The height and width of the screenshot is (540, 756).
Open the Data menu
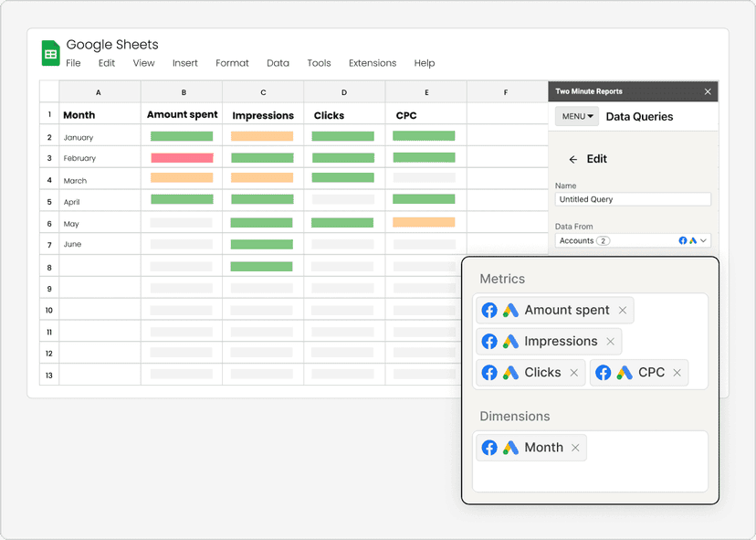click(278, 63)
